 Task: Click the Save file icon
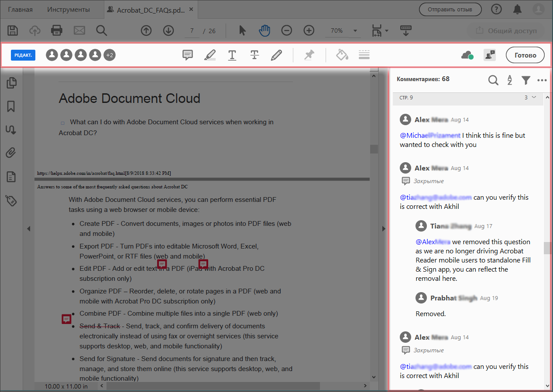(x=13, y=31)
